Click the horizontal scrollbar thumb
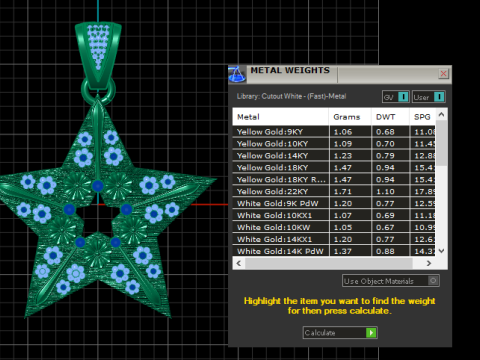The height and width of the screenshot is (360, 480). [329, 263]
